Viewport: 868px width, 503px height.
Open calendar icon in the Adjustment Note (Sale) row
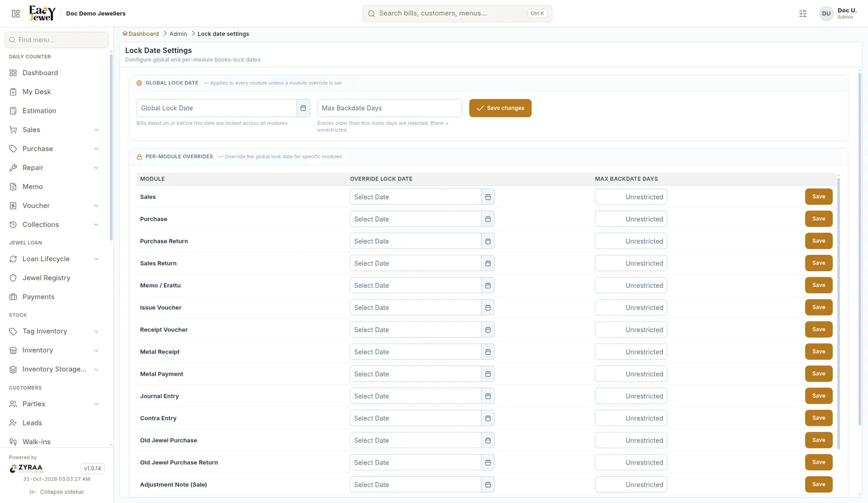(x=488, y=485)
